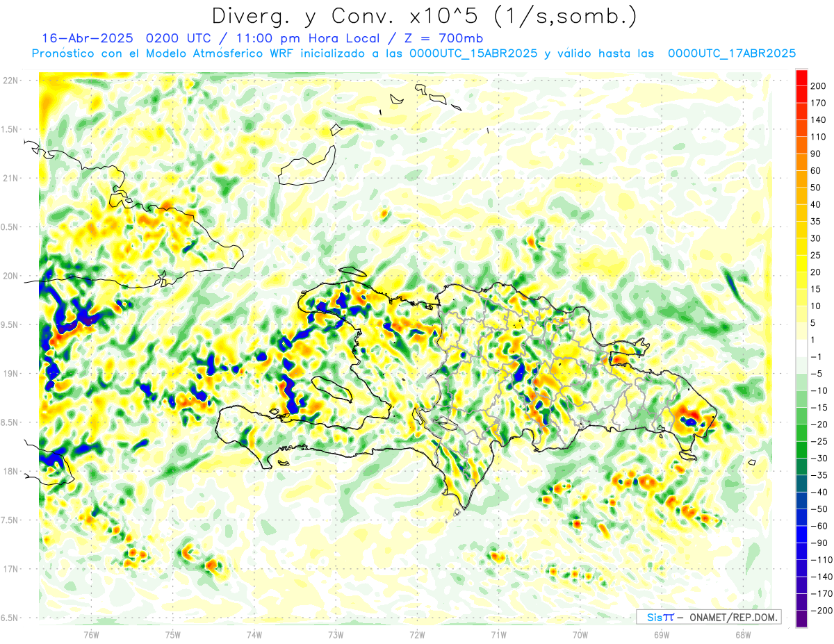834x644 pixels.
Task: Click the '70W' longitude label
Action: [580, 634]
